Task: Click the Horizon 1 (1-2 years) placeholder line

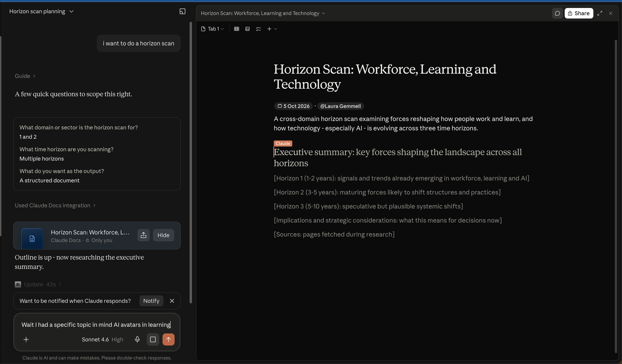Action: click(402, 178)
